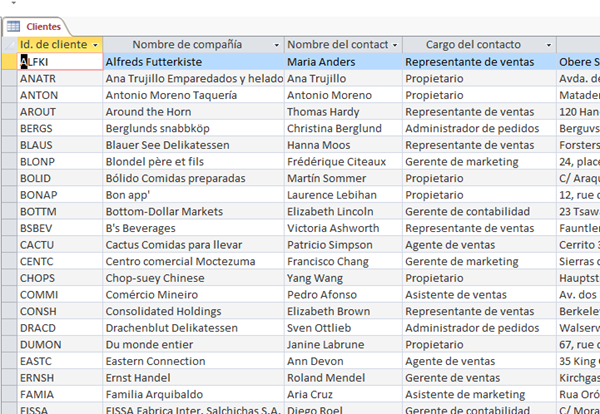Click the cell Blauer See Delikatessen
Image resolution: width=600 pixels, height=414 pixels.
[x=193, y=145]
